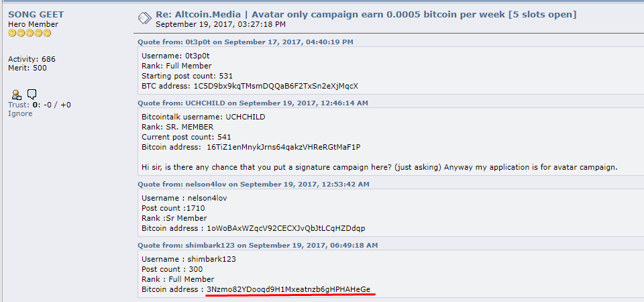Follow the quote link from UCHCHILD
644x302 pixels.
253,103
